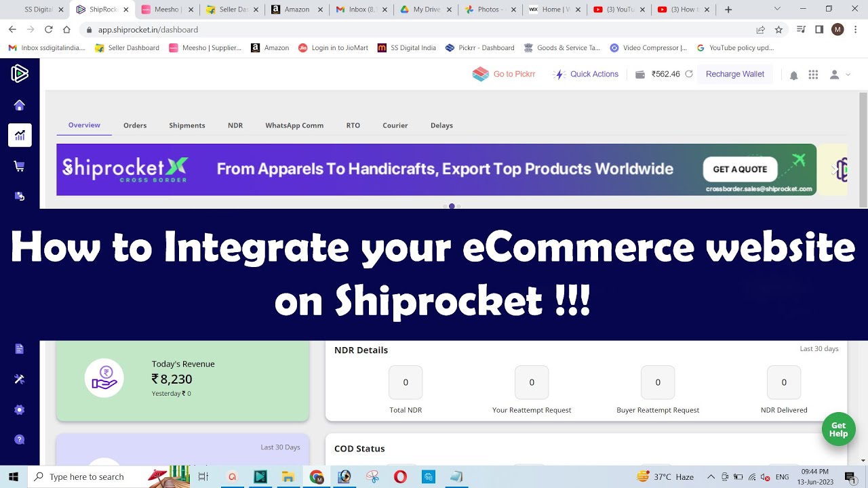Open Windows Start menu
The width and height of the screenshot is (868, 488).
pyautogui.click(x=14, y=476)
